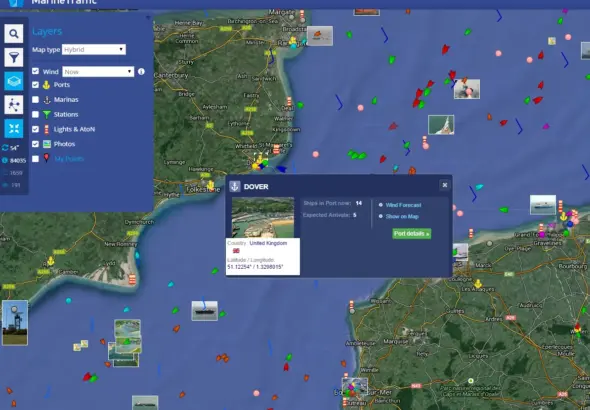This screenshot has height=410, width=590.
Task: Open the vessel search magnifier tool
Action: tap(14, 34)
